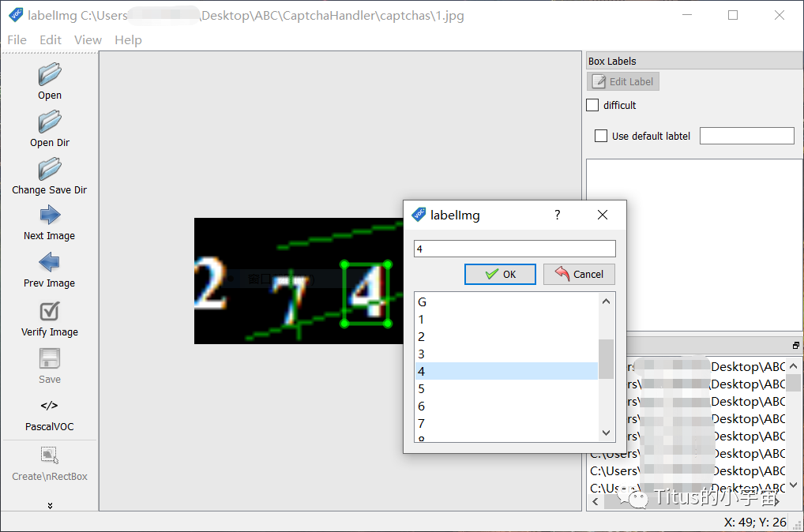Open the File menu
The height and width of the screenshot is (532, 804).
click(x=17, y=40)
